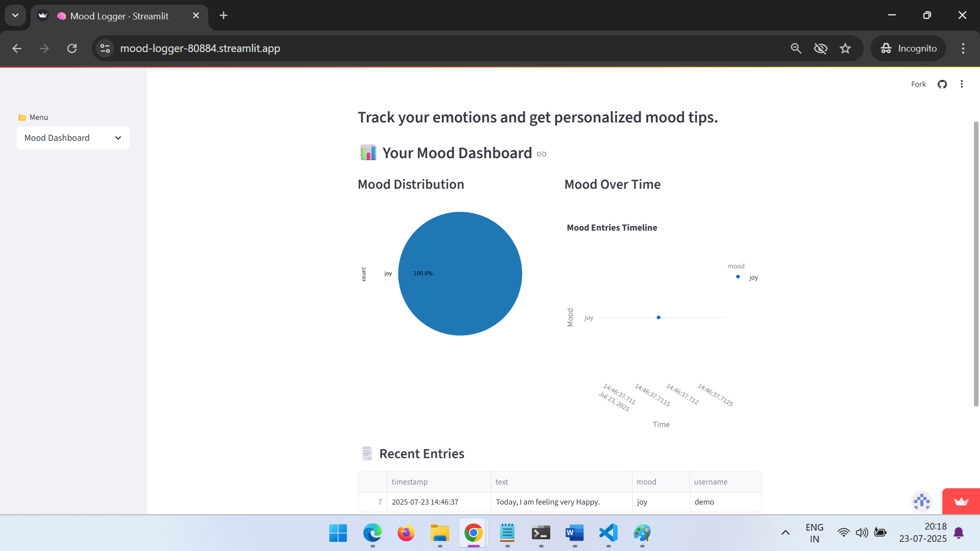Click the Fork link
The width and height of the screenshot is (980, 551).
918,84
